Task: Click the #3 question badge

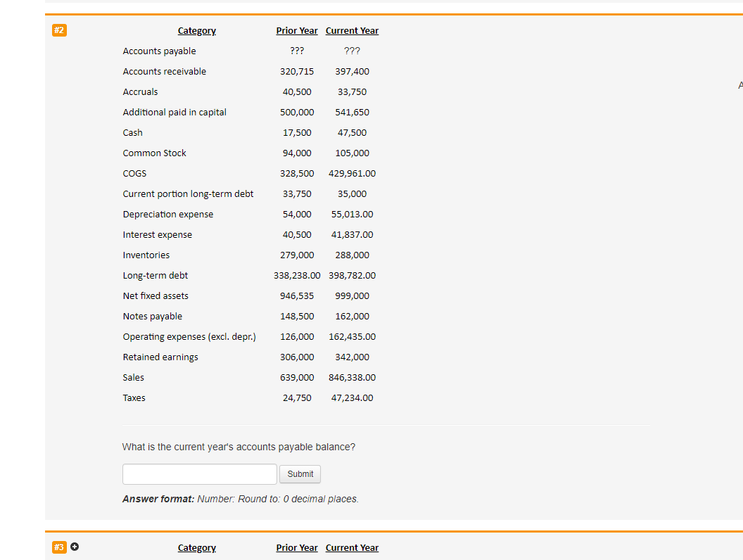Action: click(x=59, y=547)
